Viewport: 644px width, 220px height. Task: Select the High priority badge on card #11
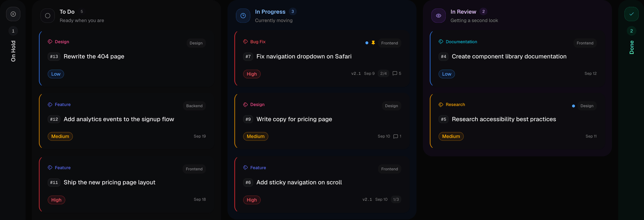56,200
